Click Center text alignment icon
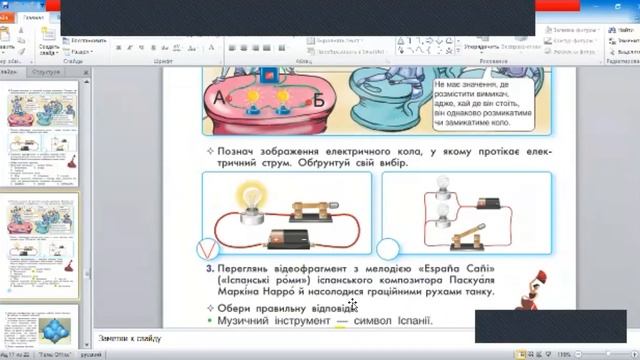The height and width of the screenshot is (360, 640). click(244, 48)
